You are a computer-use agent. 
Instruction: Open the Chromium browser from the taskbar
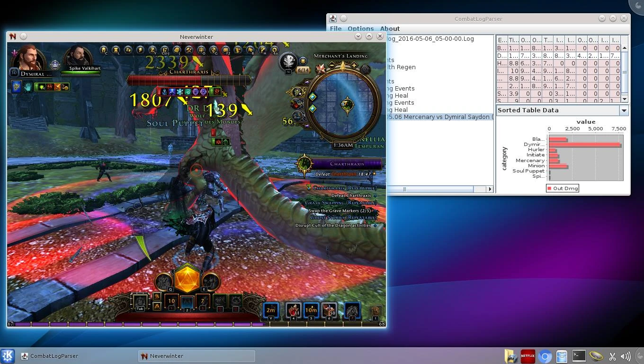pos(545,356)
